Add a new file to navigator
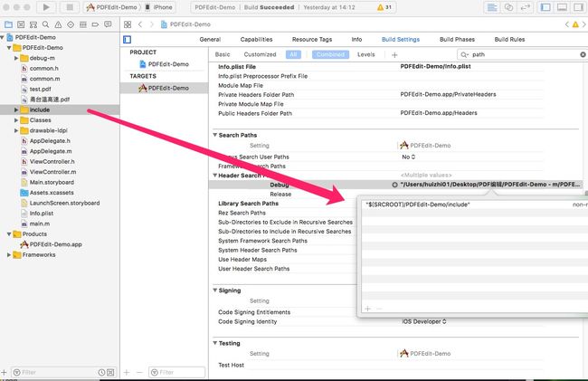 coord(4,372)
